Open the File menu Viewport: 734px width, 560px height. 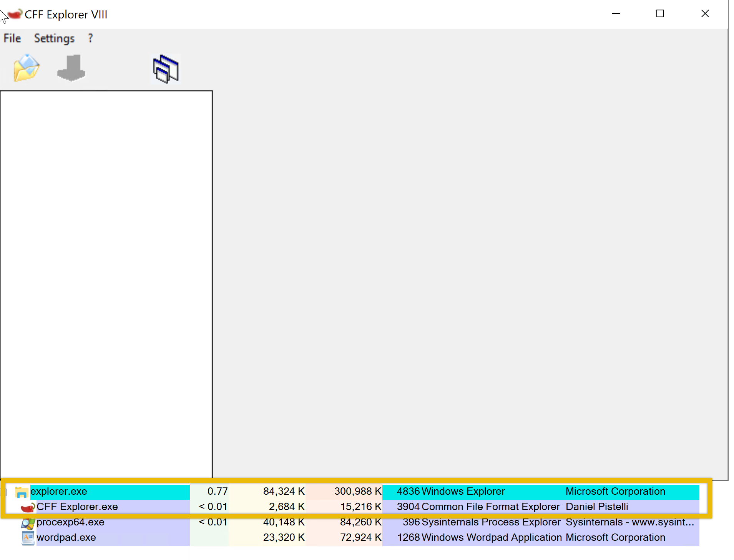click(x=12, y=38)
